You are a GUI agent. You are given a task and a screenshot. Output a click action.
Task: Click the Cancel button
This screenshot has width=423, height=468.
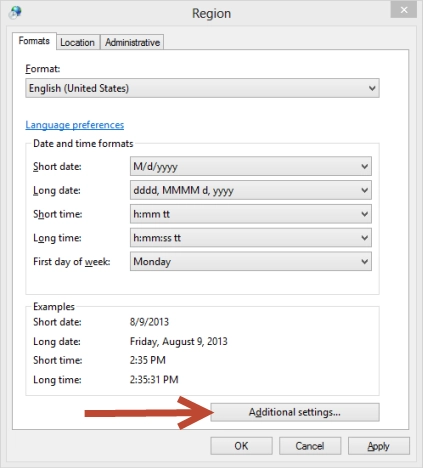coord(310,446)
